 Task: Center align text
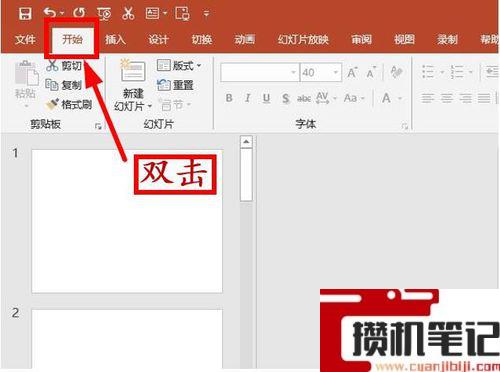coord(447,98)
